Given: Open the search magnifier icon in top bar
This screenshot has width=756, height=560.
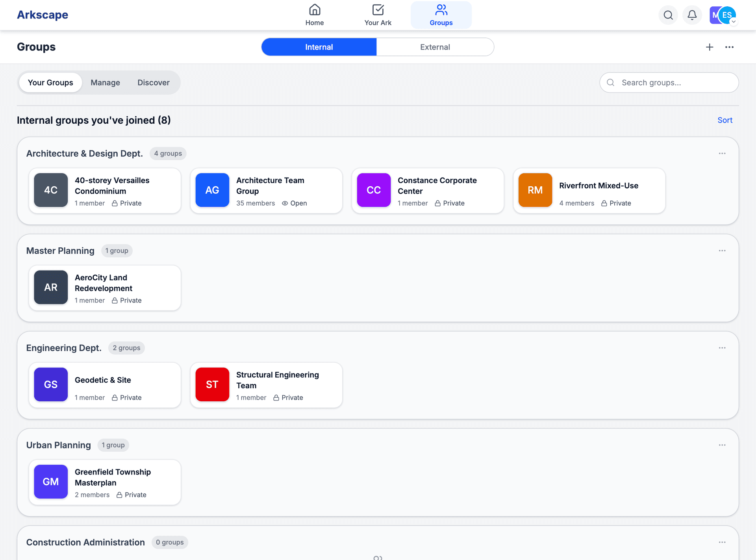Looking at the screenshot, I should click(668, 15).
